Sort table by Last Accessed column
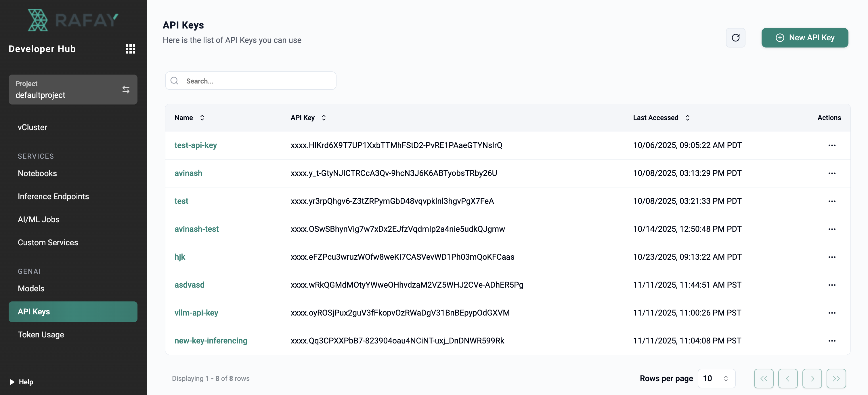 (x=687, y=118)
